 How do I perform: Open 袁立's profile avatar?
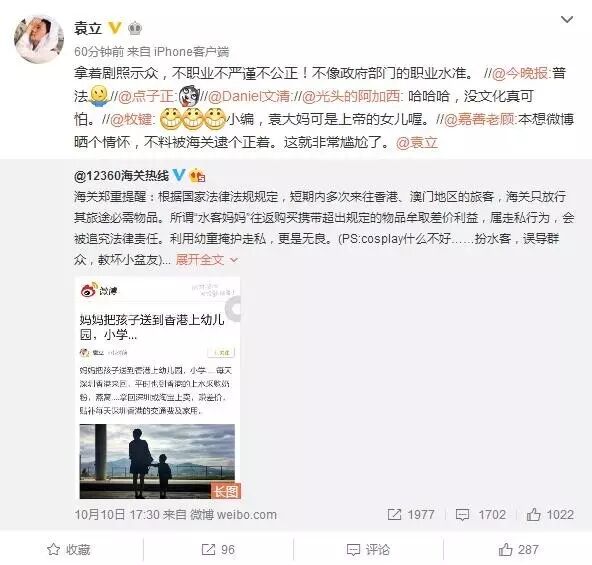click(39, 39)
